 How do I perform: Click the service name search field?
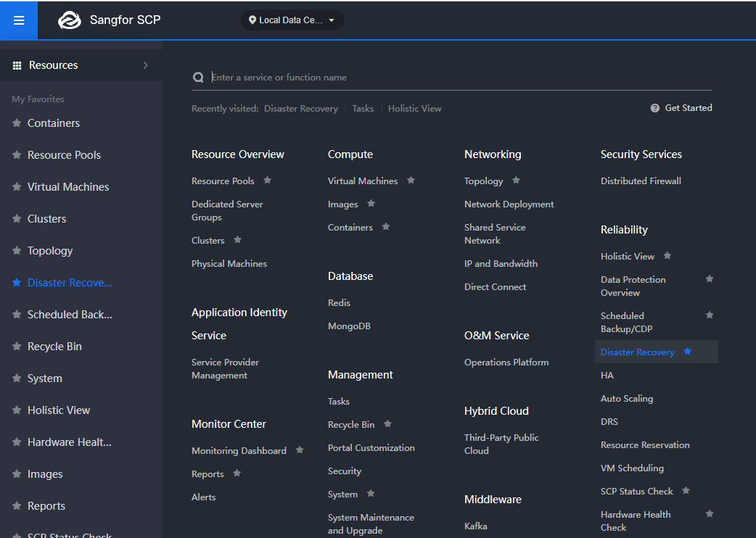click(457, 78)
